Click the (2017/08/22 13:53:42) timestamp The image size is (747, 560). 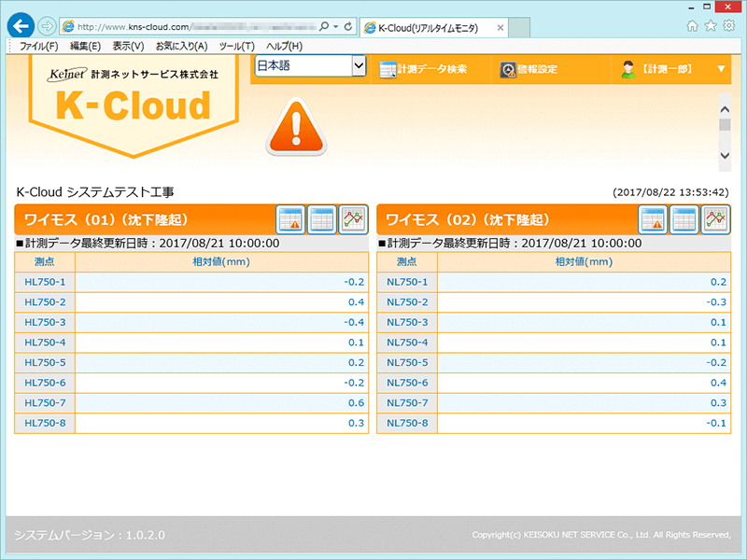pyautogui.click(x=670, y=192)
